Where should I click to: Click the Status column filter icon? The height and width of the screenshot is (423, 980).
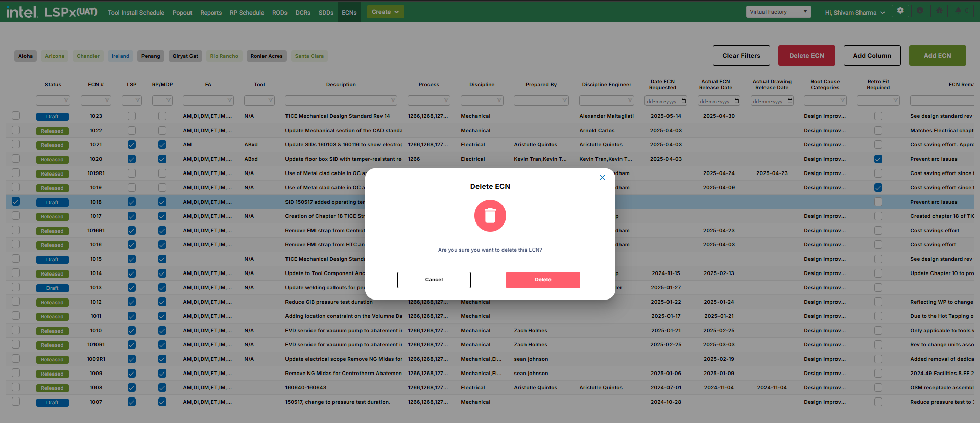click(x=66, y=101)
